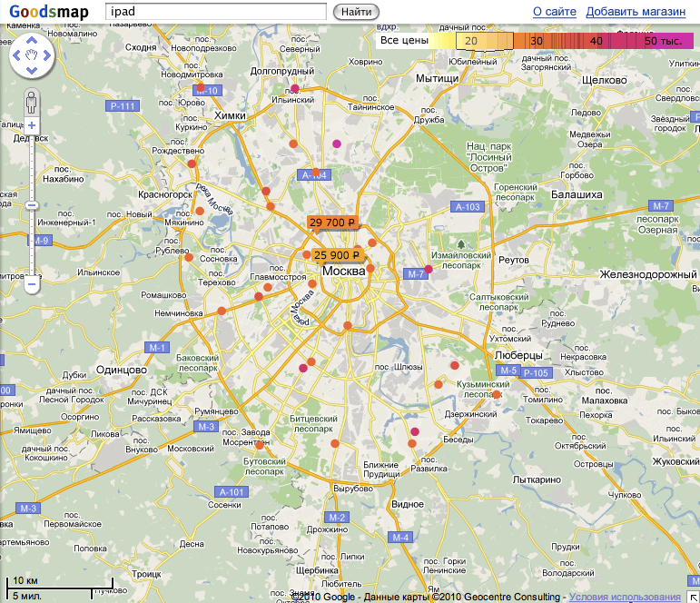Viewport: 700px width, 603px height.
Task: Open the 29 700 ₽ price marker
Action: [x=331, y=222]
